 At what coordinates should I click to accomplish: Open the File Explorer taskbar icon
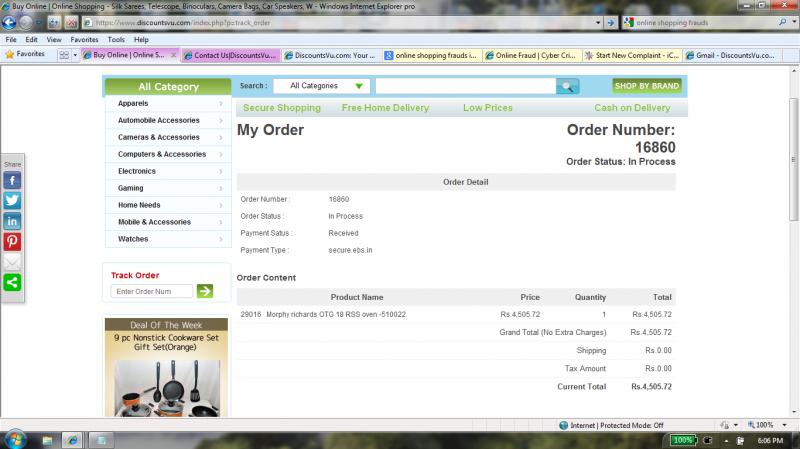click(47, 440)
